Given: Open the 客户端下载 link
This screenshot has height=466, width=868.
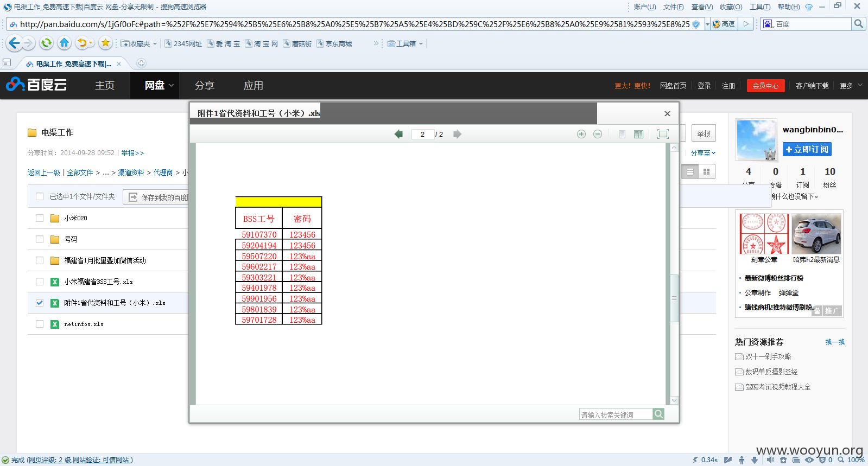Looking at the screenshot, I should [812, 86].
